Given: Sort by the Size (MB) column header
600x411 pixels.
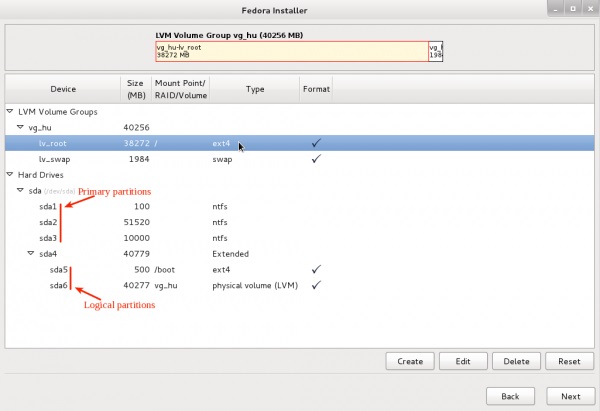Looking at the screenshot, I should (x=136, y=89).
